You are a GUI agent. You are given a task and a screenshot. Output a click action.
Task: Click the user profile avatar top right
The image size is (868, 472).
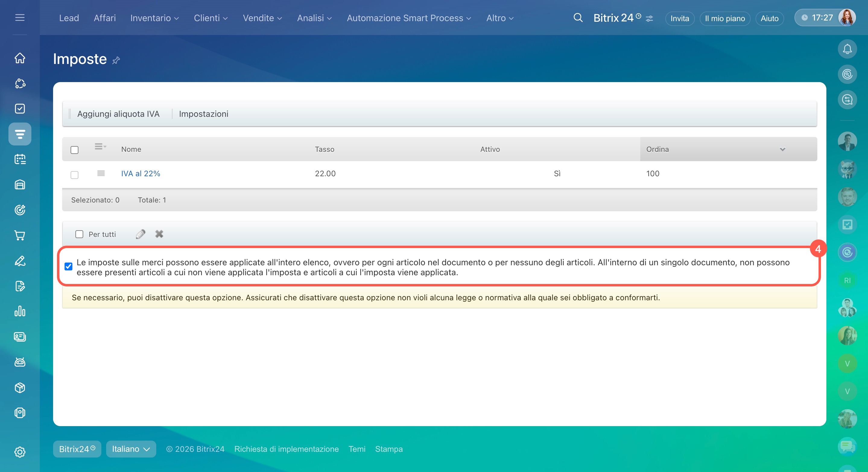pos(847,18)
